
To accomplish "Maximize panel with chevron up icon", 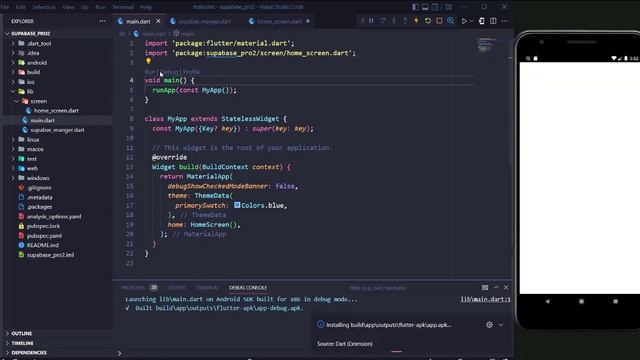I will (496, 288).
